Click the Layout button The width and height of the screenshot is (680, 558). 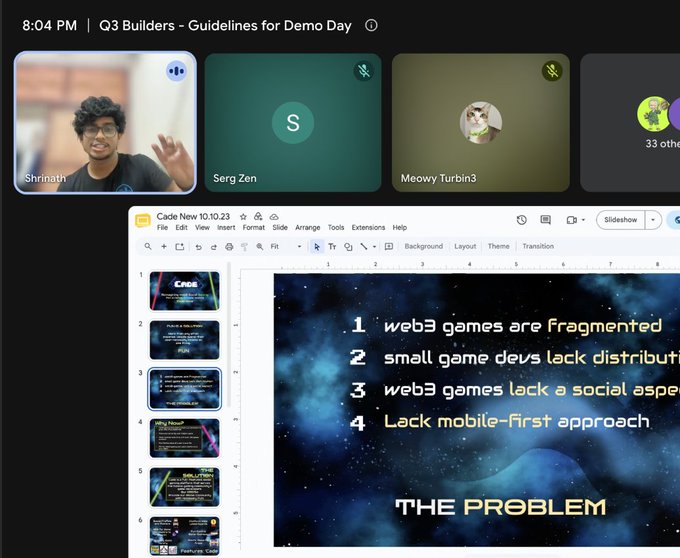[x=465, y=246]
